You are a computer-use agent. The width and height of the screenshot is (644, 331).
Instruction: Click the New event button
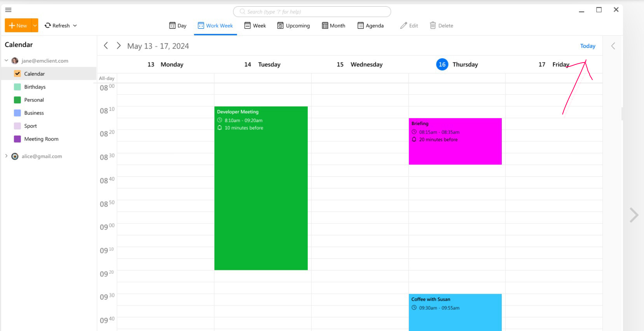pos(18,26)
